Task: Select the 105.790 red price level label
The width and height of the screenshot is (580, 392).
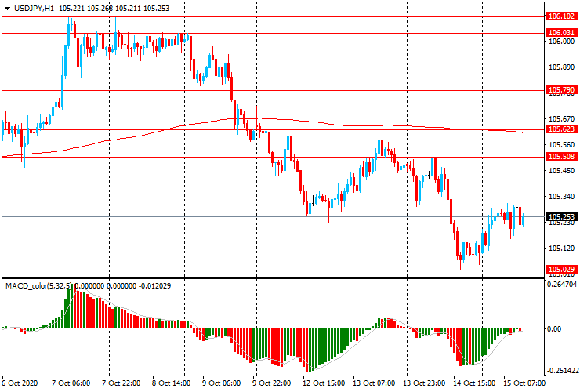Action: pos(561,90)
